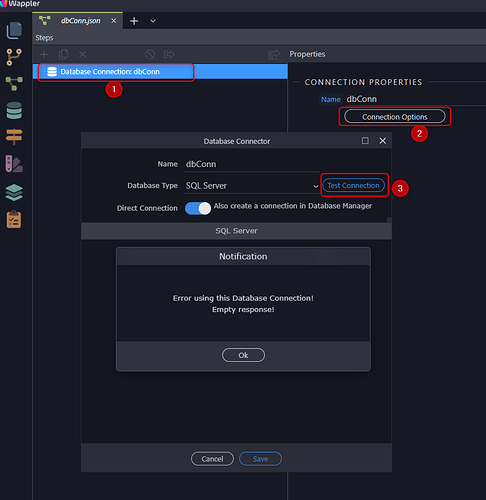Open the stacked layers sidebar icon
Viewport: 486px width, 500px height.
(14, 192)
